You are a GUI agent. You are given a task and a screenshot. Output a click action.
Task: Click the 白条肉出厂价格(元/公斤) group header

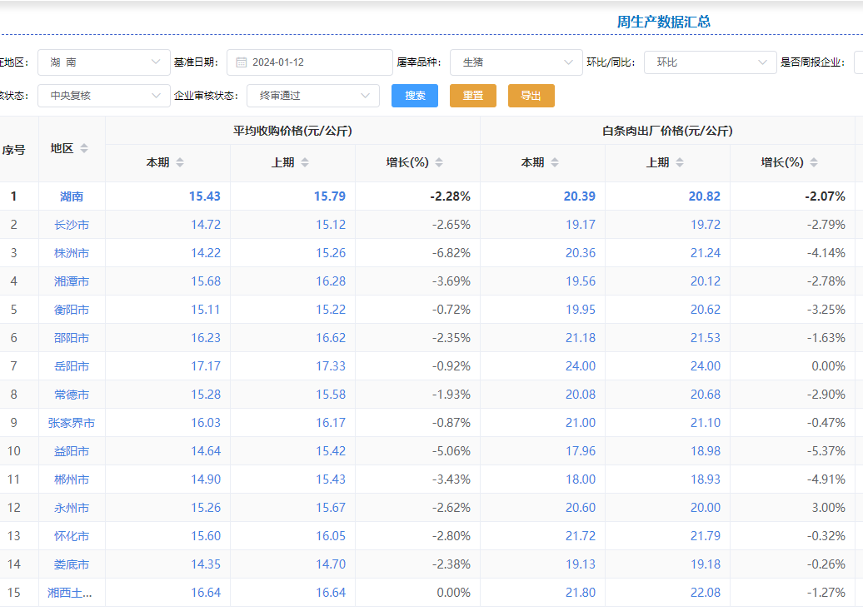pos(667,131)
